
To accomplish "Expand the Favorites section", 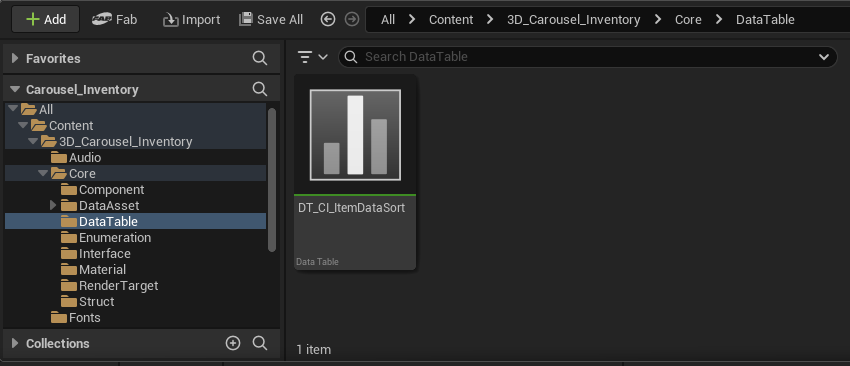I will pos(15,58).
